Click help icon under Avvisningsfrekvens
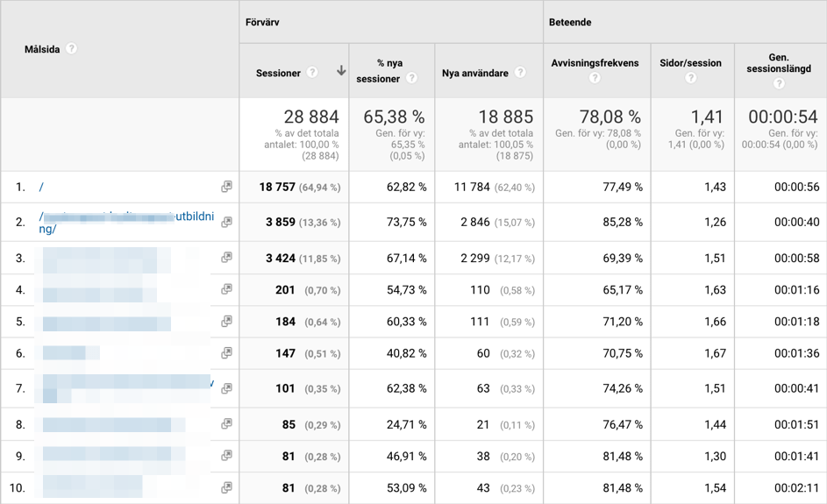This screenshot has height=504, width=827. click(x=595, y=78)
